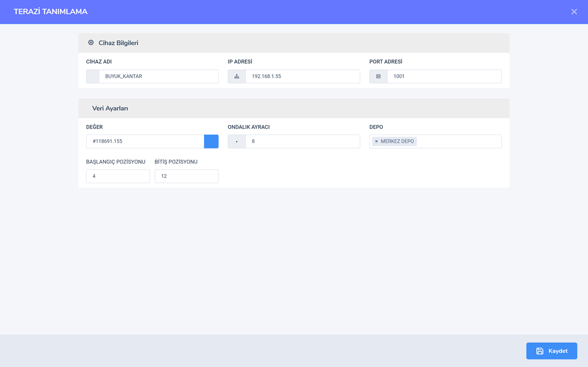Select the Bitiş Pozisyonu input

[186, 176]
